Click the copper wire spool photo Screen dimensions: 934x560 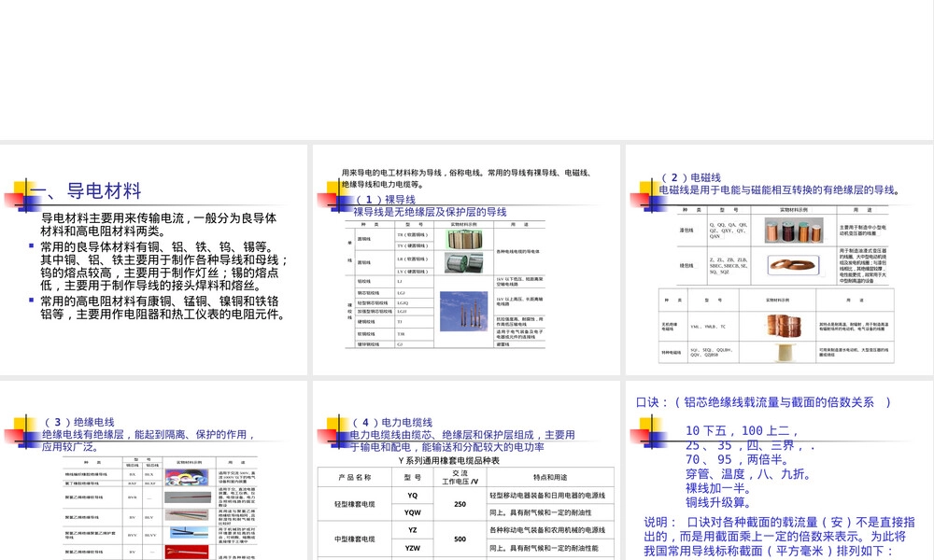click(x=784, y=326)
